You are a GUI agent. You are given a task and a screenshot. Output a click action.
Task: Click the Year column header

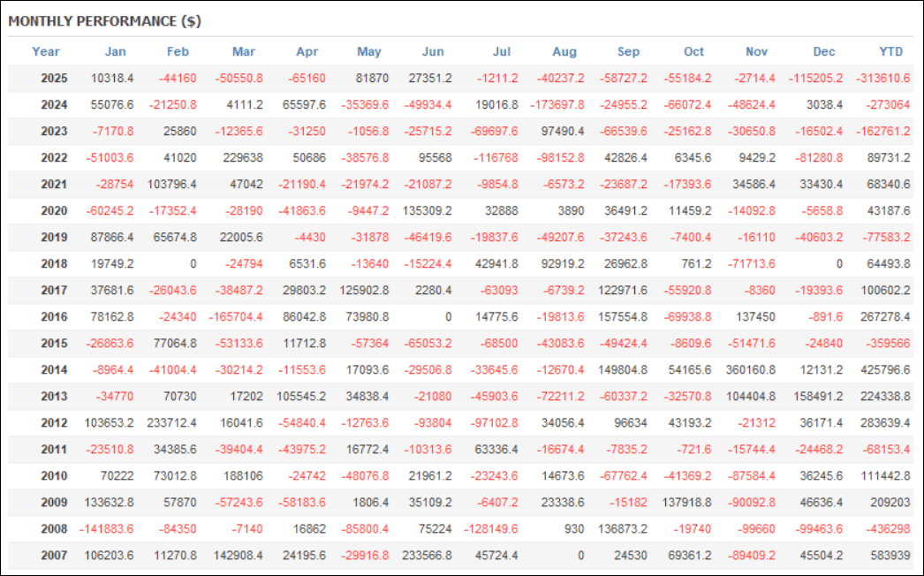pos(46,51)
